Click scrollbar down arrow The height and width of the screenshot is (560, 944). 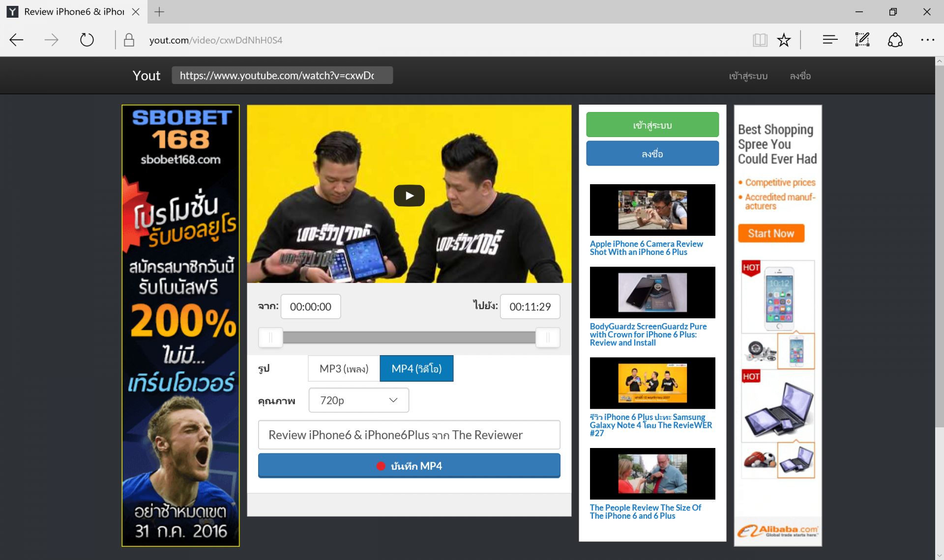[x=939, y=555]
